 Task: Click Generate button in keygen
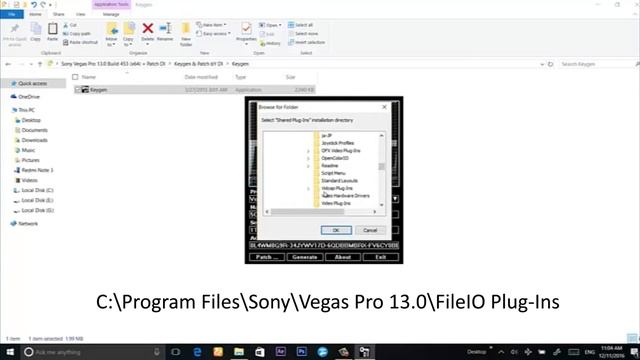pyautogui.click(x=304, y=257)
